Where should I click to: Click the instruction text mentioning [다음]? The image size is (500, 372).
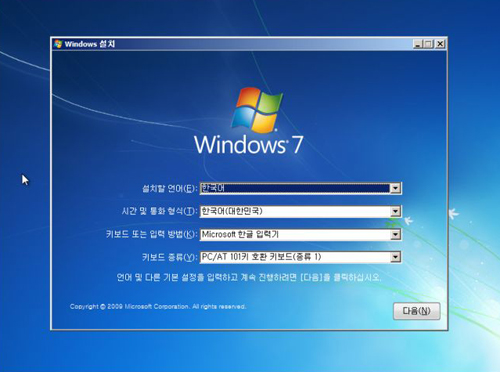(x=249, y=277)
